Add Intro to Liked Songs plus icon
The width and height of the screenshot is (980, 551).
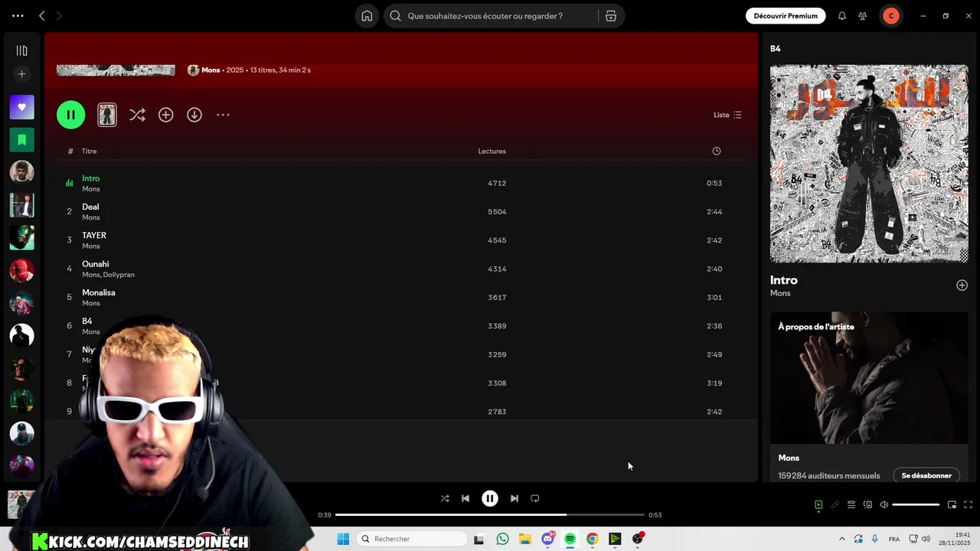pyautogui.click(x=962, y=285)
